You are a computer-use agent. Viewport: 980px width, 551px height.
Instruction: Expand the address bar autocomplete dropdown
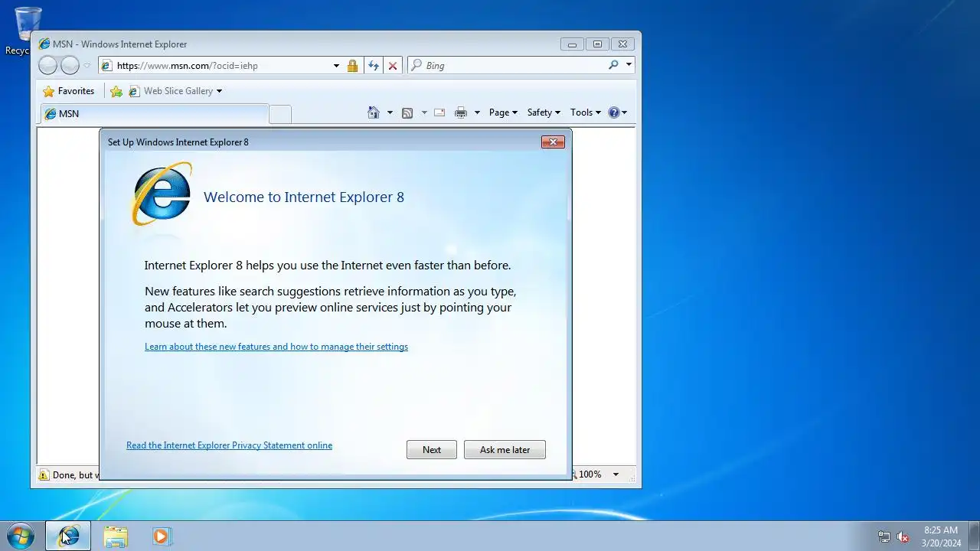pyautogui.click(x=336, y=66)
